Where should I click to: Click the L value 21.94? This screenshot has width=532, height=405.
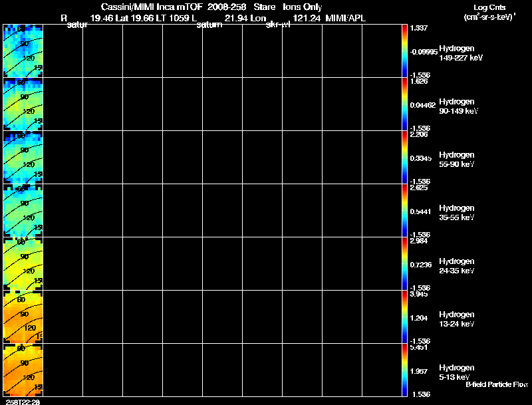[235, 19]
